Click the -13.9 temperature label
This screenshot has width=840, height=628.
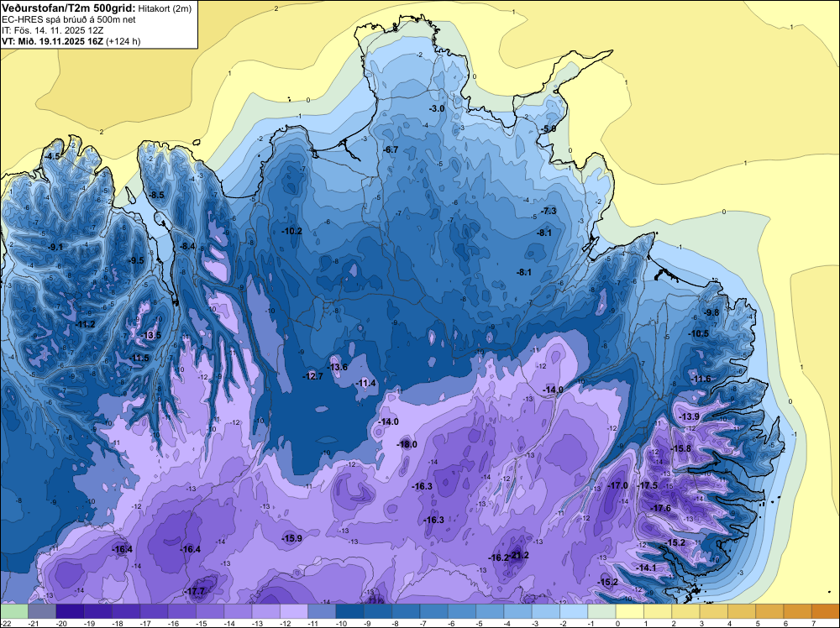[x=689, y=416]
